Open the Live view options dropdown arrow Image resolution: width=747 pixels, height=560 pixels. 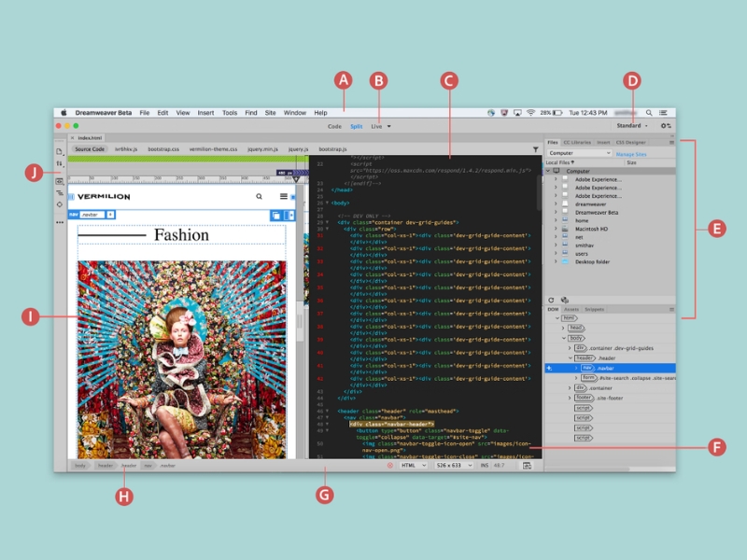pos(388,126)
